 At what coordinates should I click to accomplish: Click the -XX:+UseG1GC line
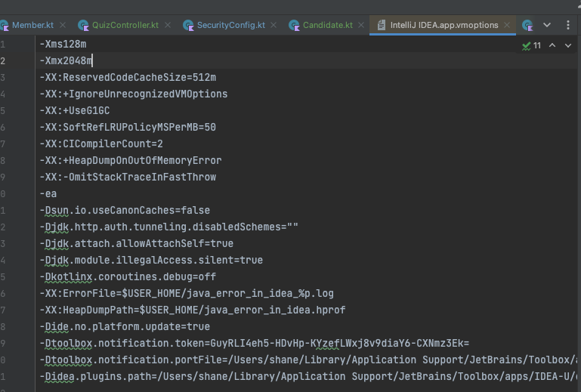(75, 111)
